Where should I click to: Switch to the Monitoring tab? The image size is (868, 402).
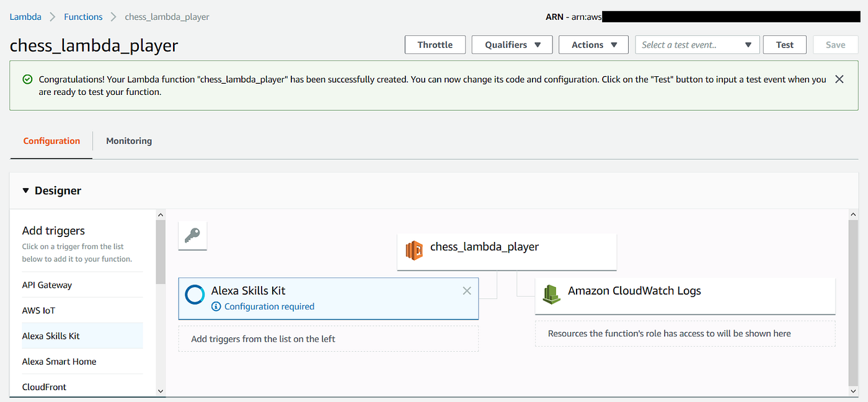click(128, 141)
